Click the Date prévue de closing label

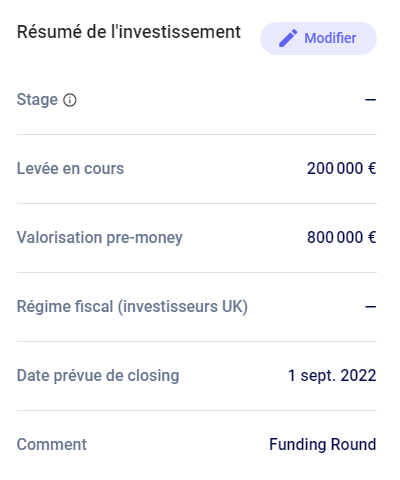click(98, 376)
